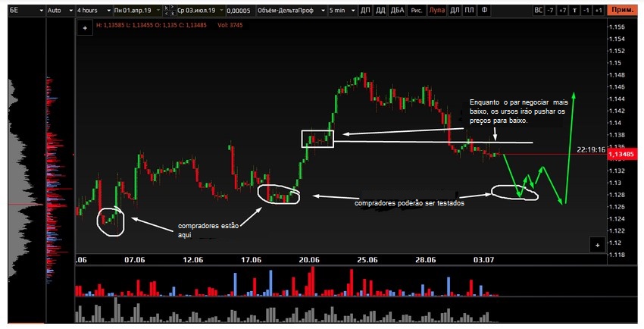
Task: Open the 5 min interval dropdown
Action: click(342, 11)
